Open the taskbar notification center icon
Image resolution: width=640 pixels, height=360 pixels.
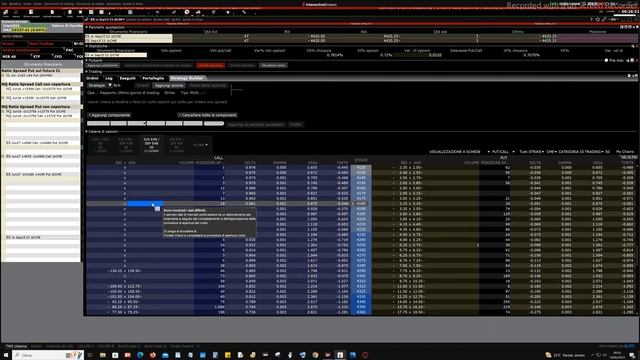pyautogui.click(x=632, y=355)
